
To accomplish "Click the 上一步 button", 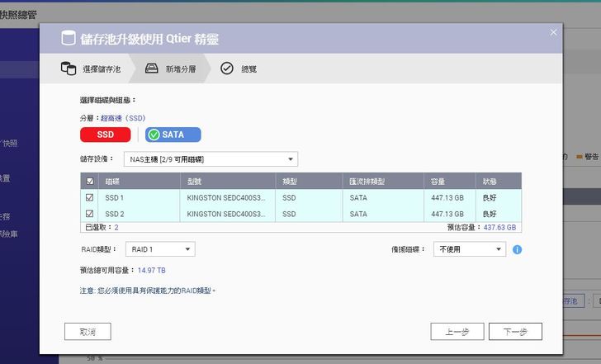I will (457, 331).
